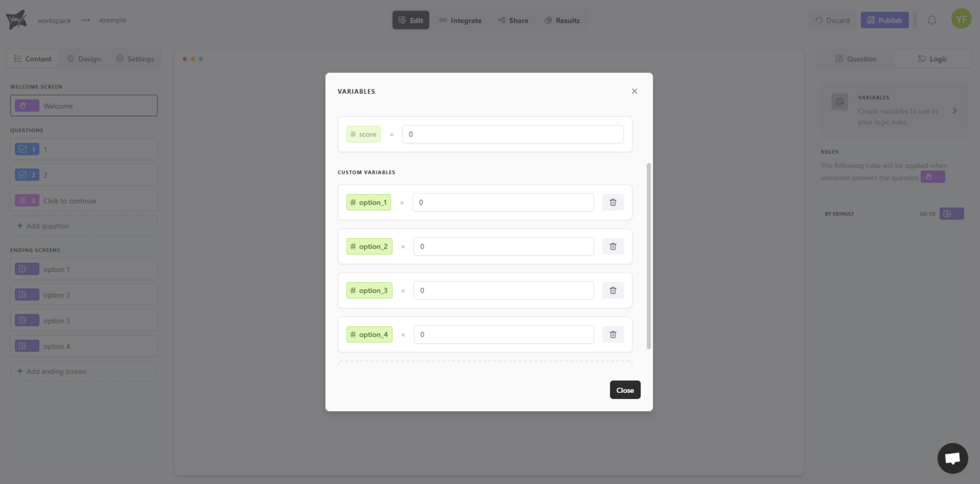Go to the Integrate section
The width and height of the screenshot is (980, 484).
click(461, 20)
